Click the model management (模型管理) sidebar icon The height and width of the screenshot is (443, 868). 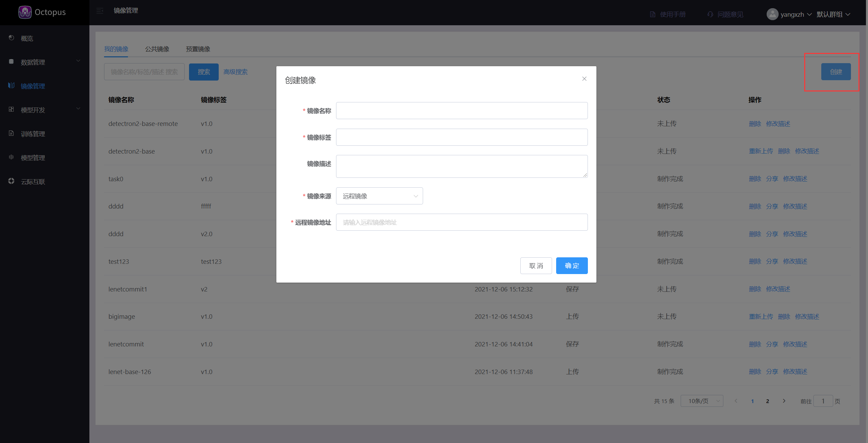11,157
